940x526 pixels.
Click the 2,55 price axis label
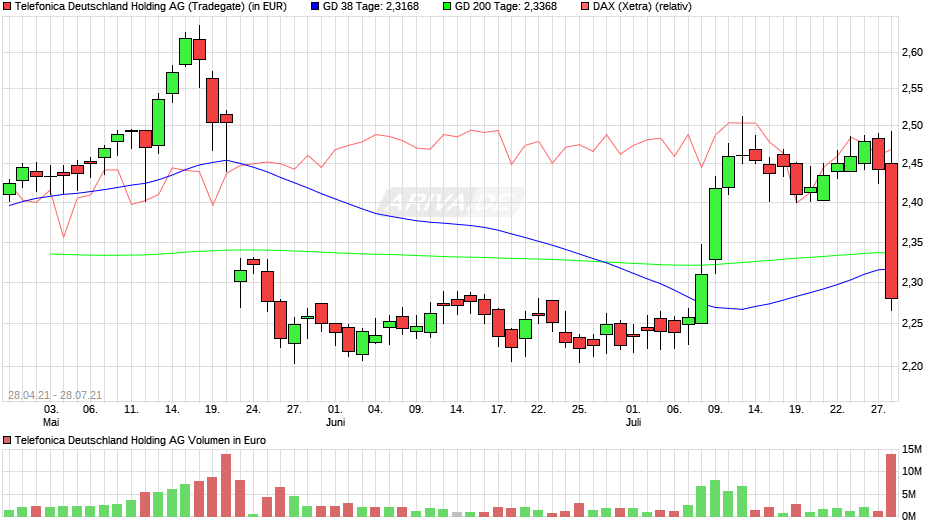(x=912, y=89)
